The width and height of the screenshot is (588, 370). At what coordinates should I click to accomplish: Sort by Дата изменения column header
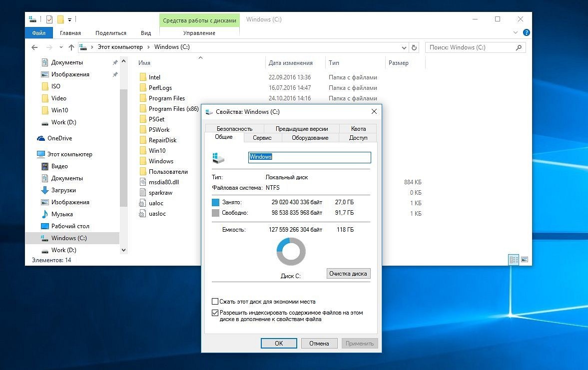tap(291, 63)
